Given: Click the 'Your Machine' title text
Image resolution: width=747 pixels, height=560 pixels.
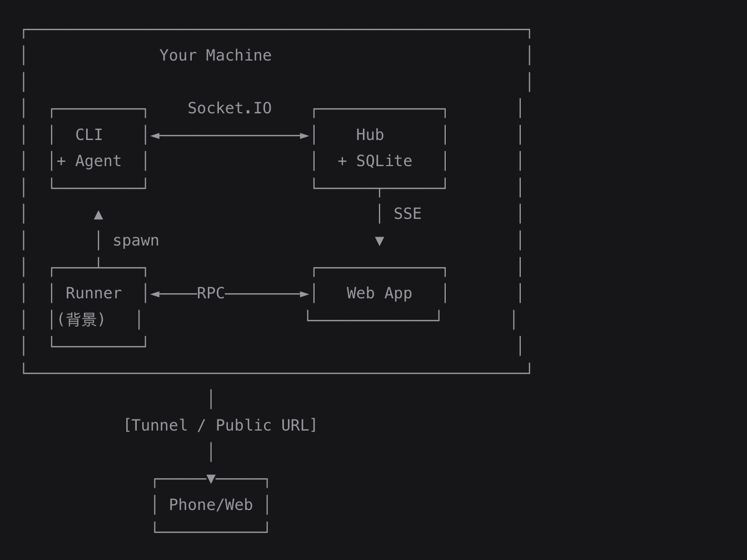Looking at the screenshot, I should click(x=215, y=56).
